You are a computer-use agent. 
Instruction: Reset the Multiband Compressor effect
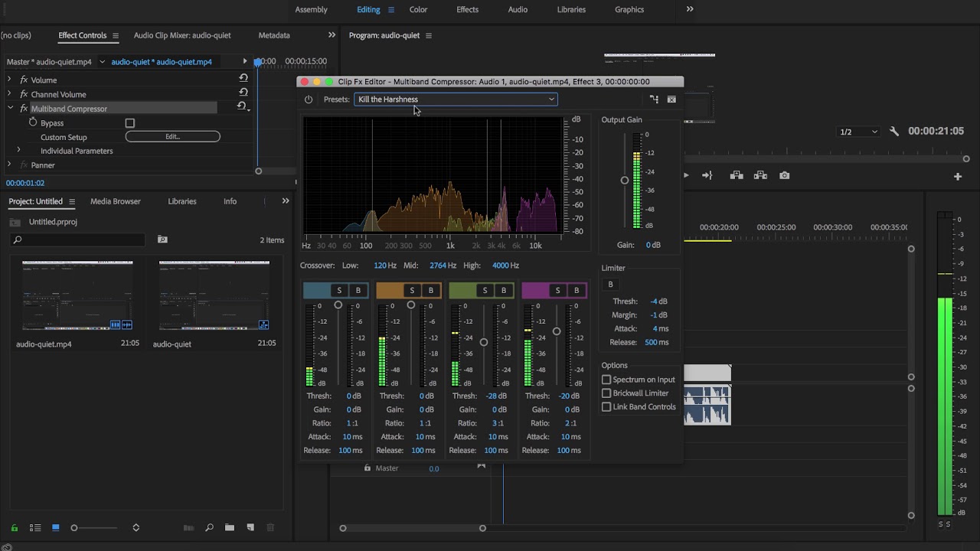click(242, 106)
